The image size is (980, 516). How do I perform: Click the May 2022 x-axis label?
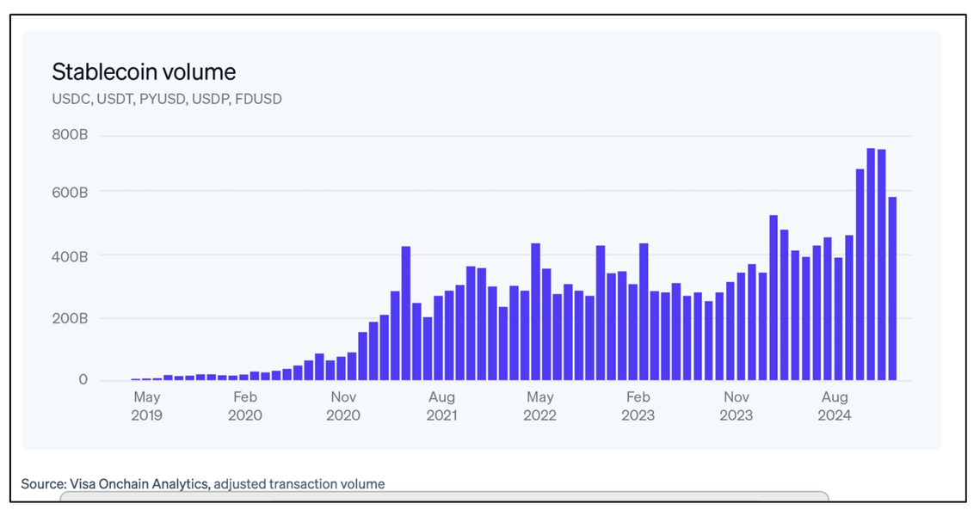(540, 406)
